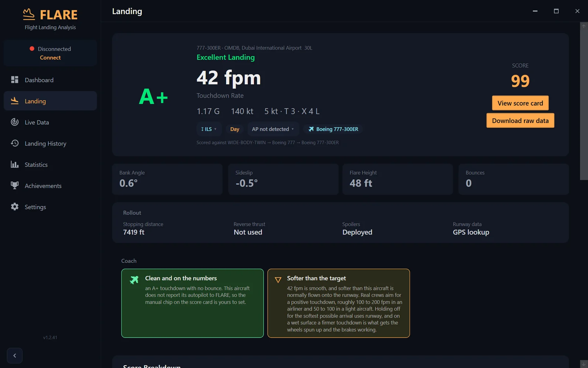Click the score value 99
The width and height of the screenshot is (588, 368).
tap(520, 81)
